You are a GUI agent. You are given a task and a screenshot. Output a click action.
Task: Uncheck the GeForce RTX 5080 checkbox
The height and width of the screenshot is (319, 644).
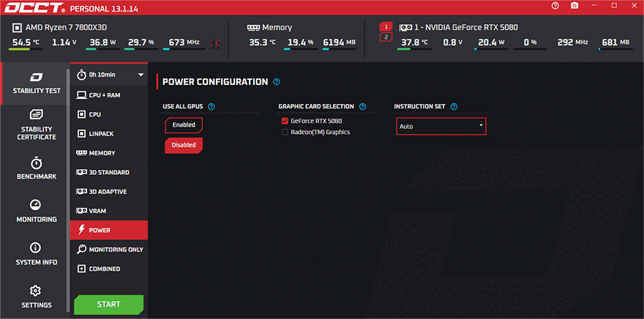(285, 121)
